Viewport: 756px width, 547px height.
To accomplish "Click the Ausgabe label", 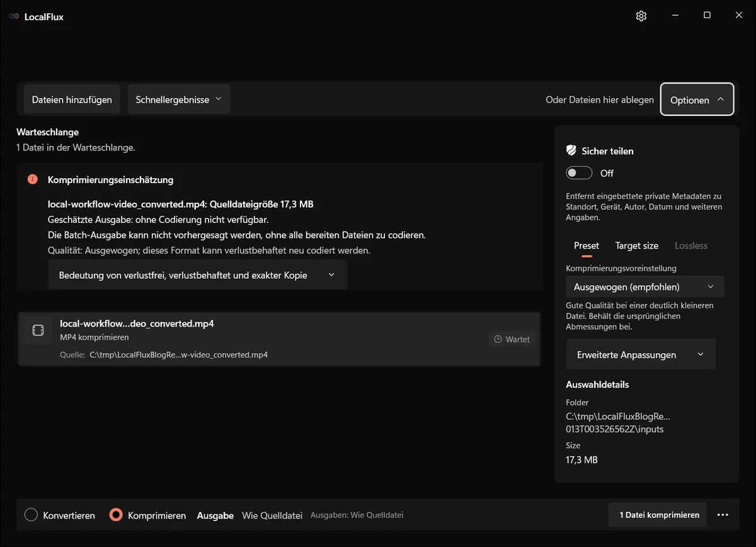I will pos(215,515).
